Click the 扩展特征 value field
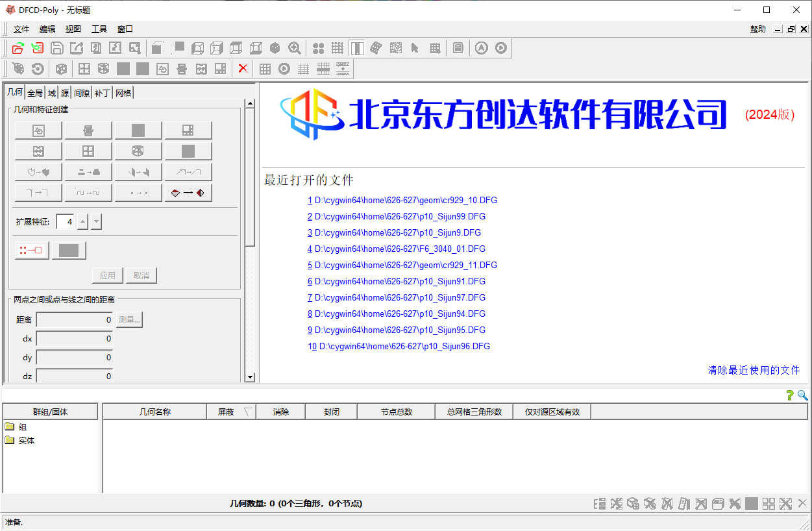 pos(66,222)
